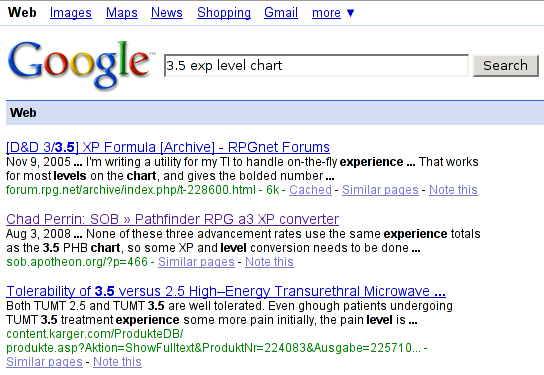Open the Shopping link
This screenshot has width=544, height=375.
pos(224,12)
